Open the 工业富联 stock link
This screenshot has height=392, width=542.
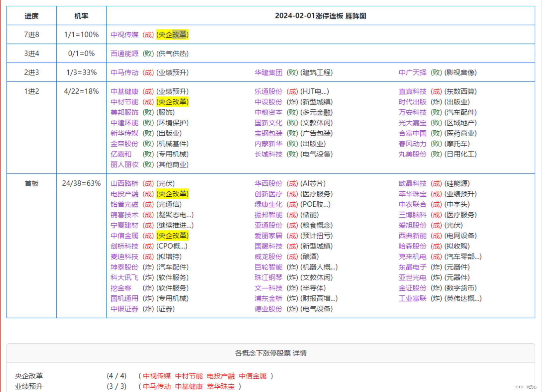click(413, 298)
